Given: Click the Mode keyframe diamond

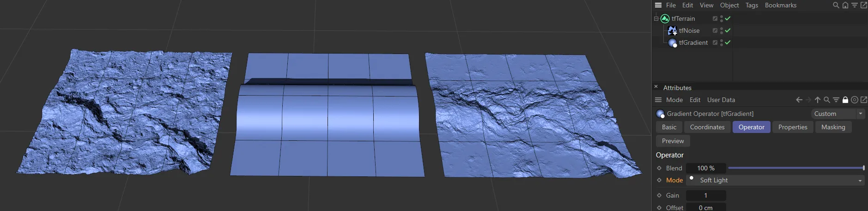Looking at the screenshot, I should [659, 180].
